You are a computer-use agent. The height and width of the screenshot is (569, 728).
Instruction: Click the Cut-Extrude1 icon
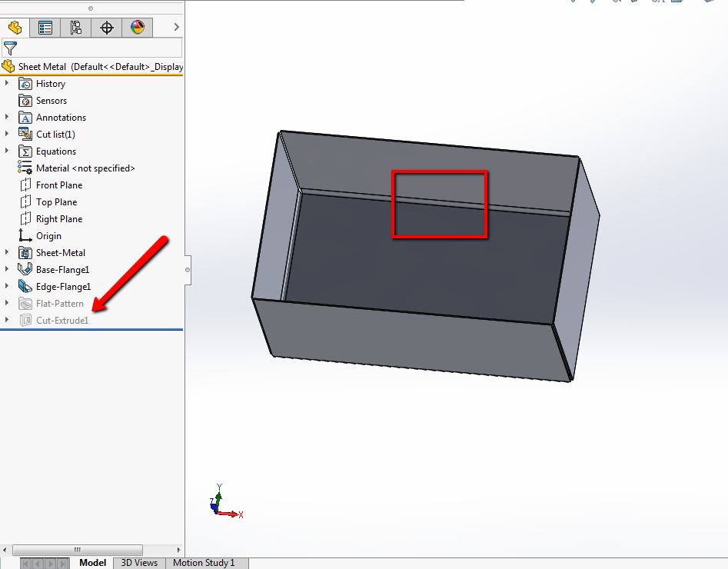pyautogui.click(x=25, y=320)
